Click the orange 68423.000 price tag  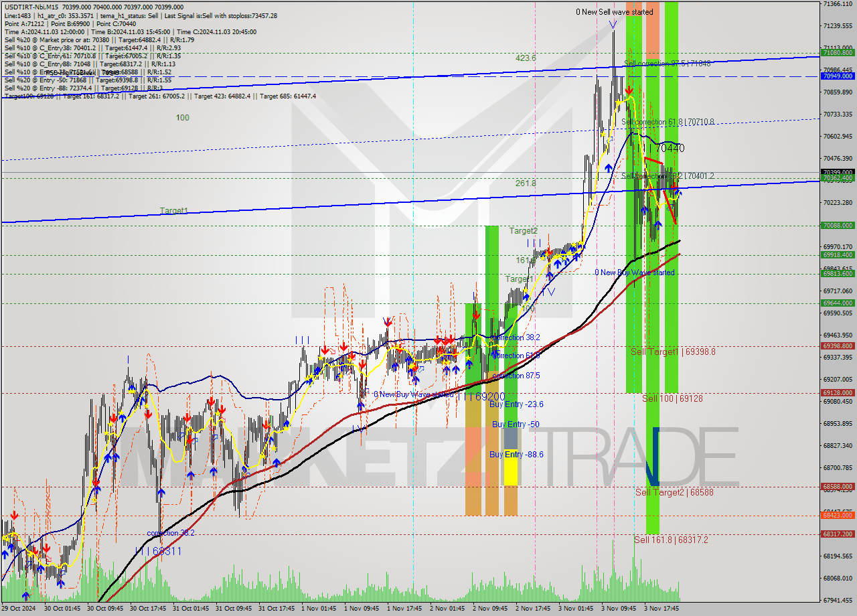coord(838,515)
